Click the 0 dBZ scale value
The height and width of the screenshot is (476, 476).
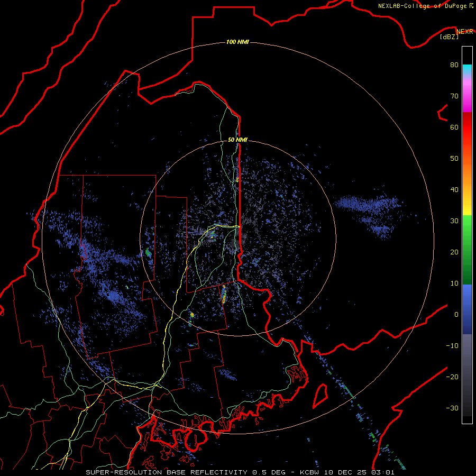456,315
